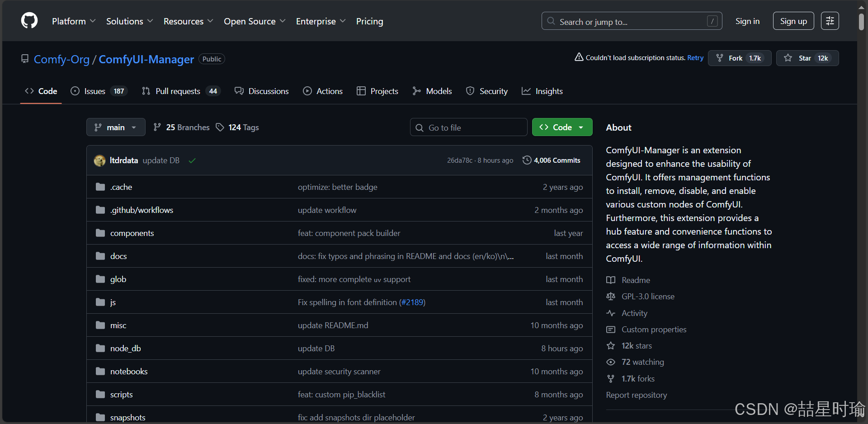
Task: Click the star icon in the Star button
Action: click(788, 58)
